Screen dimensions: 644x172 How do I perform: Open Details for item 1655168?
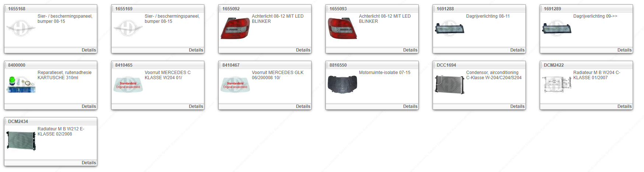click(x=89, y=50)
